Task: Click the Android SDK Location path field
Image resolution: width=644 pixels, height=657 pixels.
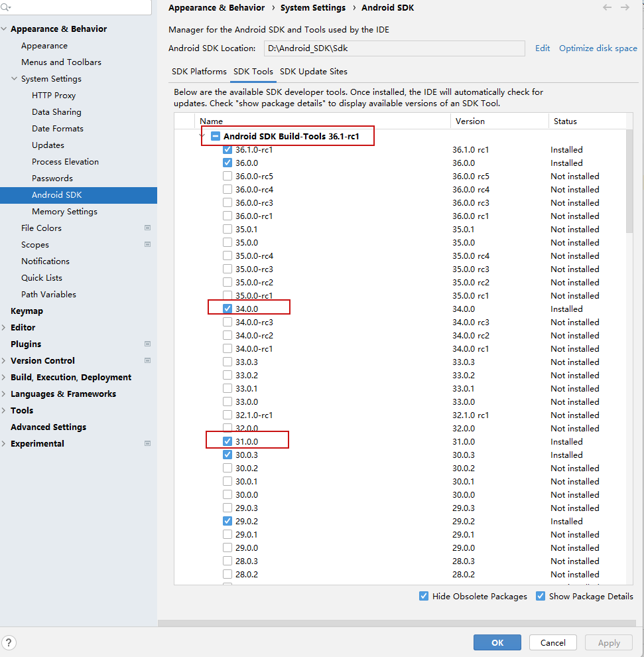Action: pyautogui.click(x=394, y=48)
